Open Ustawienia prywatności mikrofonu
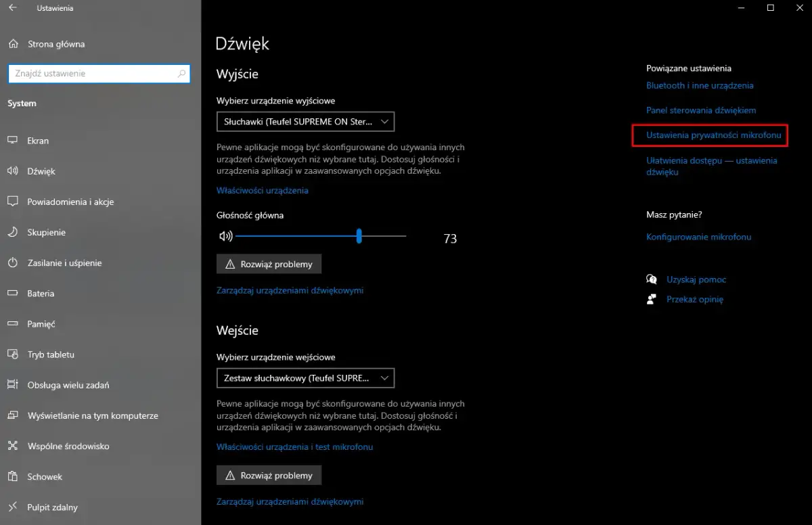812x525 pixels. coord(709,135)
